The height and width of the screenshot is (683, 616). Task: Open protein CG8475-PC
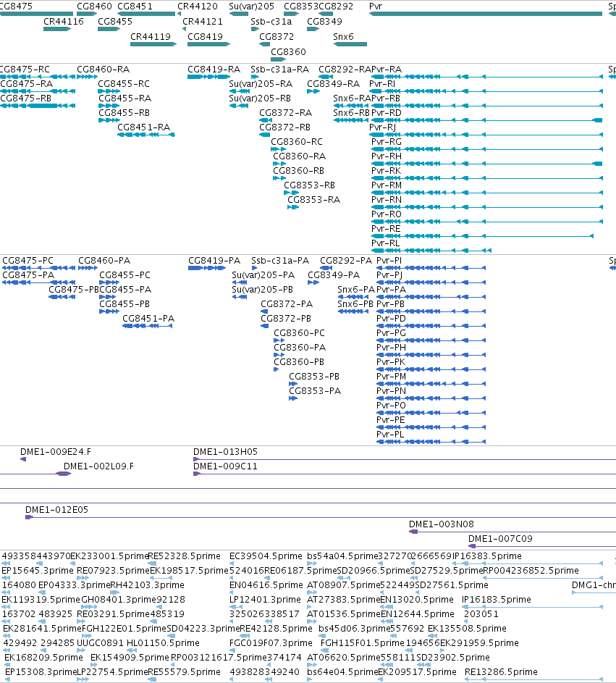coord(39,268)
